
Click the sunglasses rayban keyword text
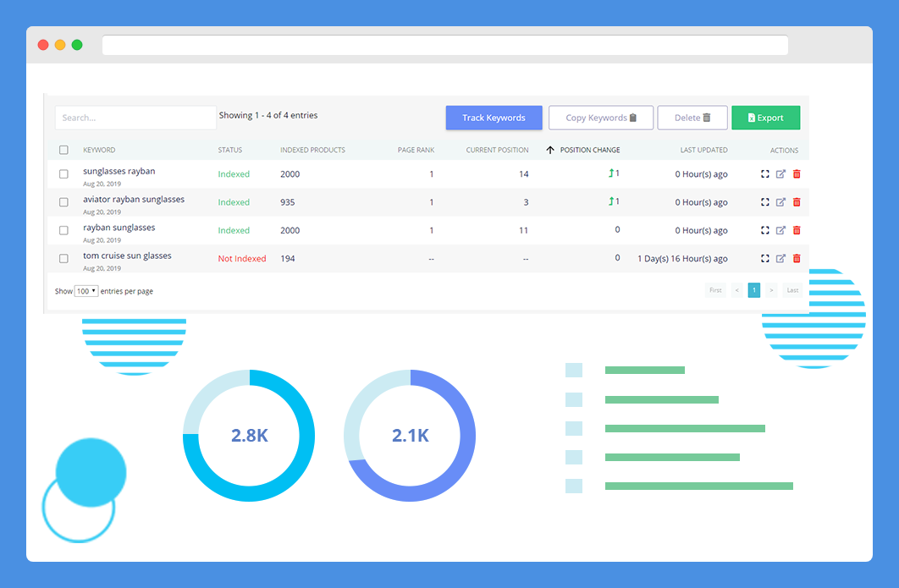tap(119, 171)
